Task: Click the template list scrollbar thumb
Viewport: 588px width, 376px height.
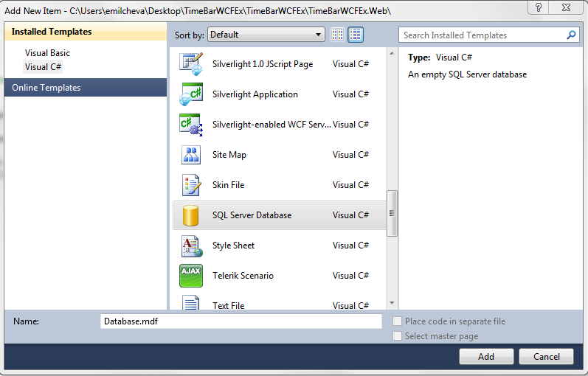Action: point(392,213)
